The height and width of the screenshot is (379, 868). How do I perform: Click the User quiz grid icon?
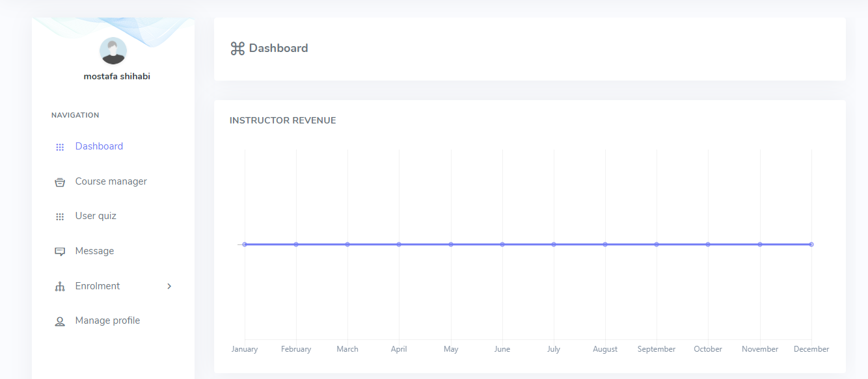[x=60, y=216]
